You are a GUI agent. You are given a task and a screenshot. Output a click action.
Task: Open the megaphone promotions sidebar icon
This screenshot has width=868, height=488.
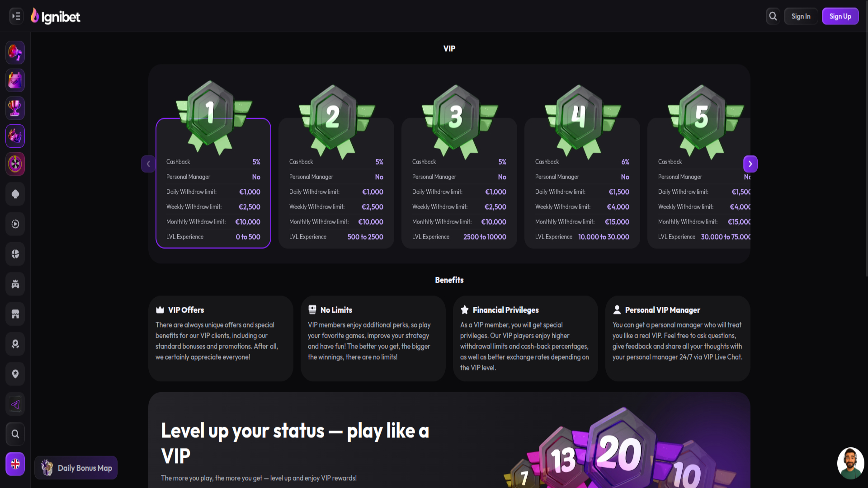[15, 53]
